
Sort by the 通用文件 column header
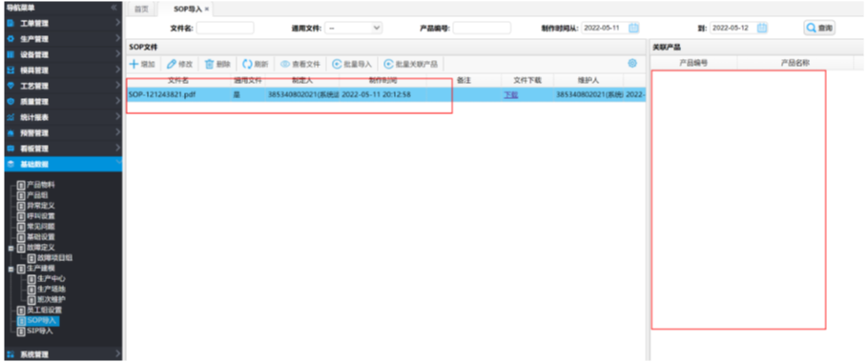247,81
